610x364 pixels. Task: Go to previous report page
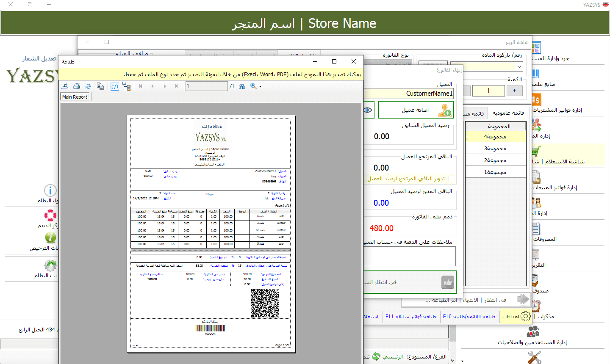[x=152, y=86]
